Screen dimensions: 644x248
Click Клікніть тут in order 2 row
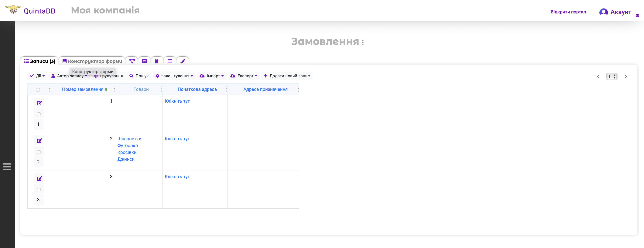pyautogui.click(x=177, y=139)
